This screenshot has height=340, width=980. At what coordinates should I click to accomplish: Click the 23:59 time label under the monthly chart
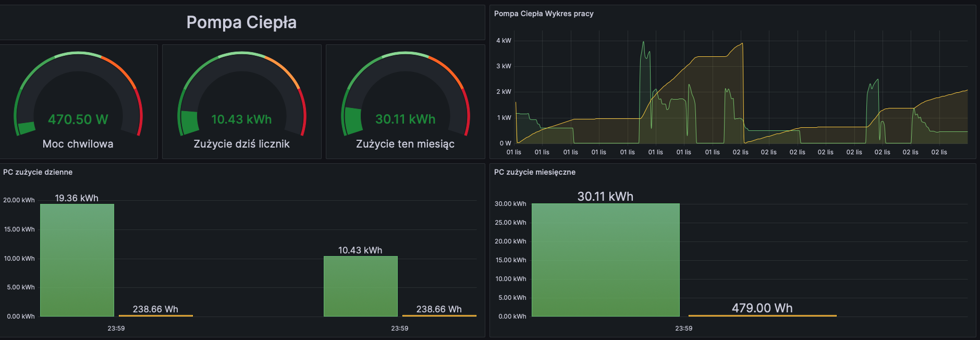(x=683, y=329)
